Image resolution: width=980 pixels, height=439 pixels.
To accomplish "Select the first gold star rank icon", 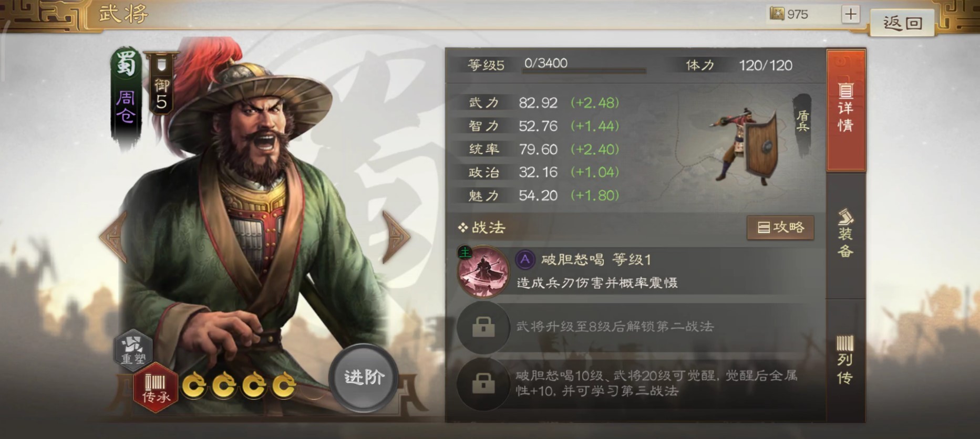I will [194, 386].
